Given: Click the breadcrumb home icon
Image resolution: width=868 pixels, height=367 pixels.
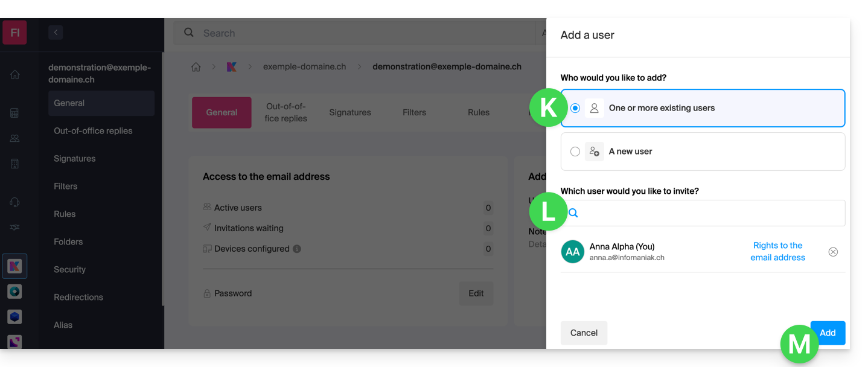Looking at the screenshot, I should [196, 67].
